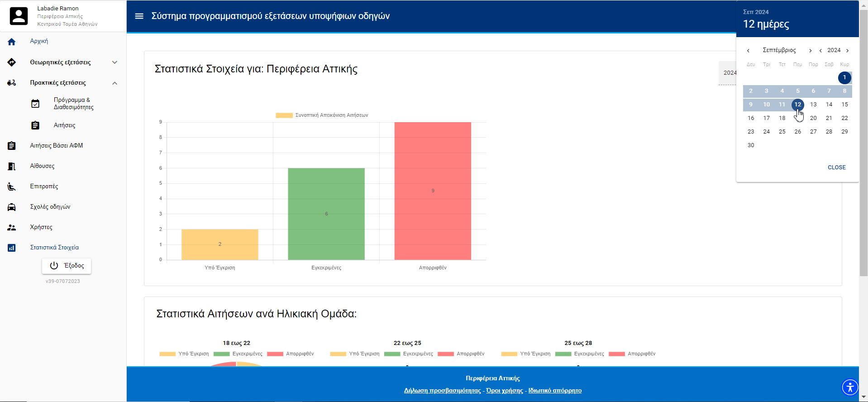Collapse the Πρακτικές εξετάσεις menu section
Image resolution: width=868 pixels, height=402 pixels.
click(x=114, y=83)
